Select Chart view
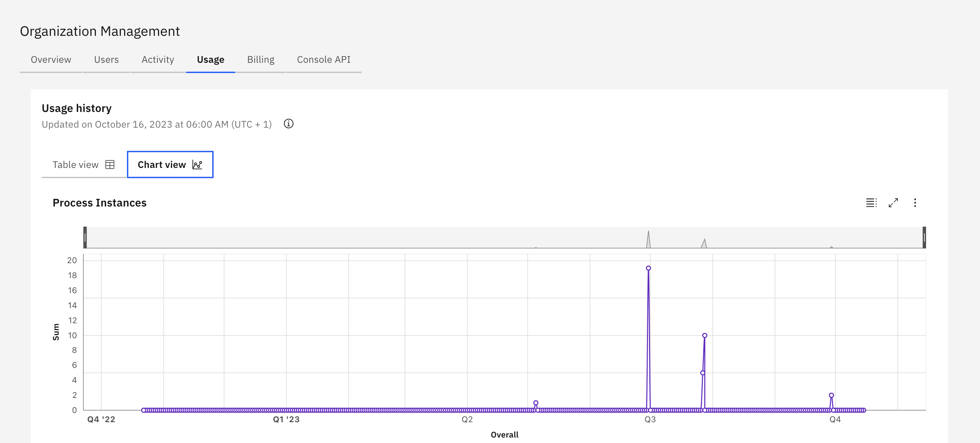The height and width of the screenshot is (443, 980). (162, 165)
